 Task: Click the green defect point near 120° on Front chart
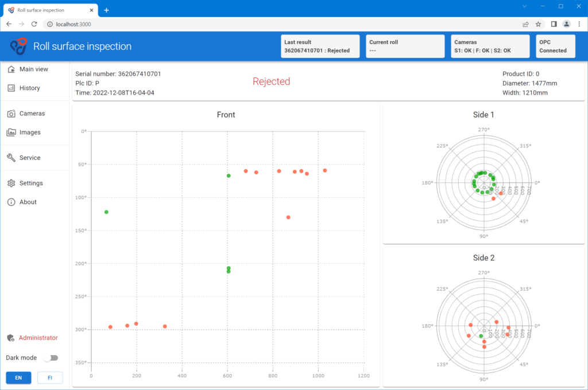coord(106,212)
